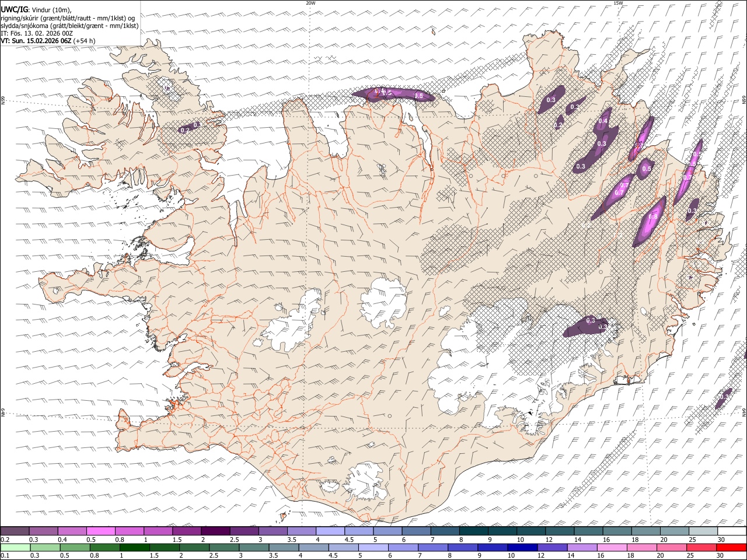Pick the darkest purple 2–2.5 snow swatch
This screenshot has width=747, height=560.
(215, 531)
